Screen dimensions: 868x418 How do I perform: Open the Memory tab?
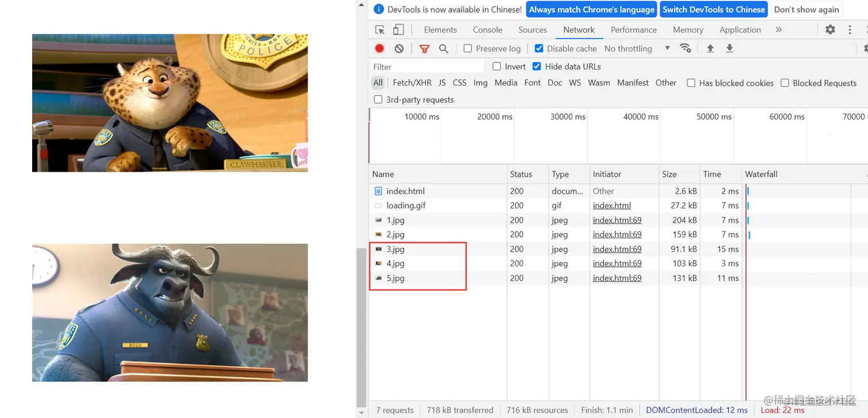pos(688,30)
